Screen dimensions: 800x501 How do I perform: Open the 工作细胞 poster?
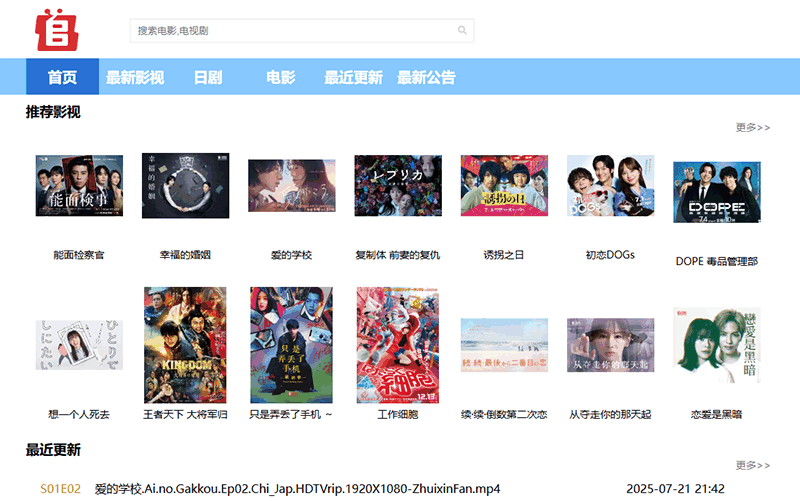[x=397, y=345]
